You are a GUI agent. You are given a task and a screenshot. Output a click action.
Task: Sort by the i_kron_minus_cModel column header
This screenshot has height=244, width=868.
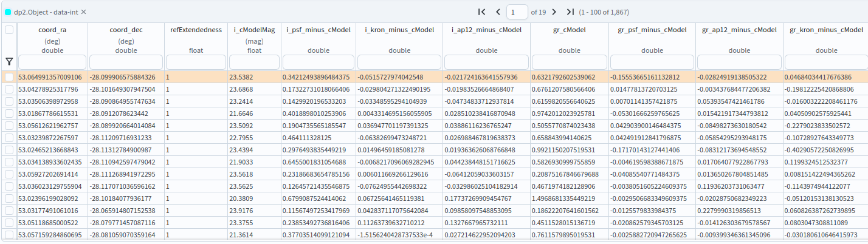pyautogui.click(x=399, y=30)
